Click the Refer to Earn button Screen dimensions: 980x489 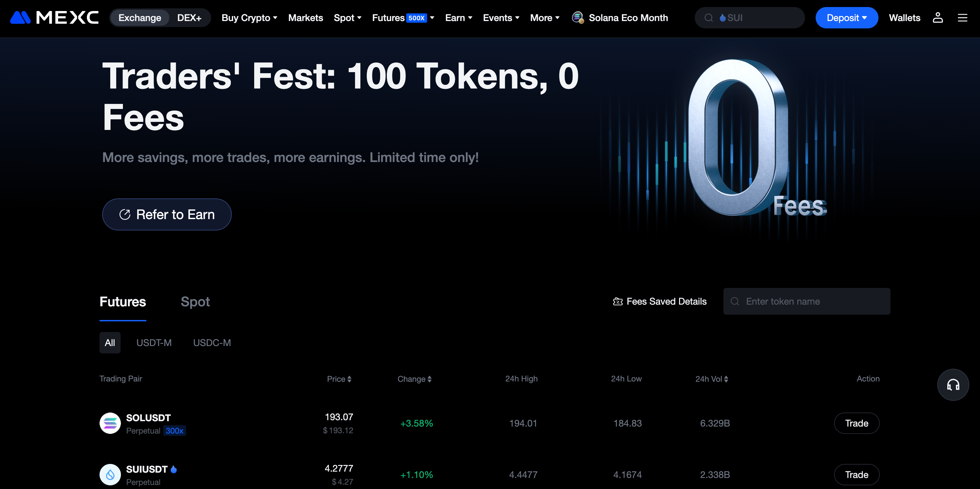pos(167,214)
